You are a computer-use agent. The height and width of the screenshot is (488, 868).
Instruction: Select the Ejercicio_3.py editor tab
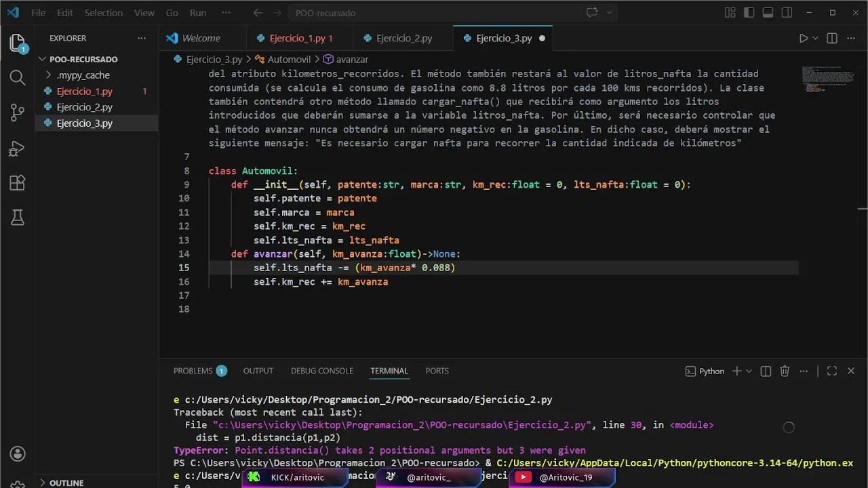[x=504, y=39]
